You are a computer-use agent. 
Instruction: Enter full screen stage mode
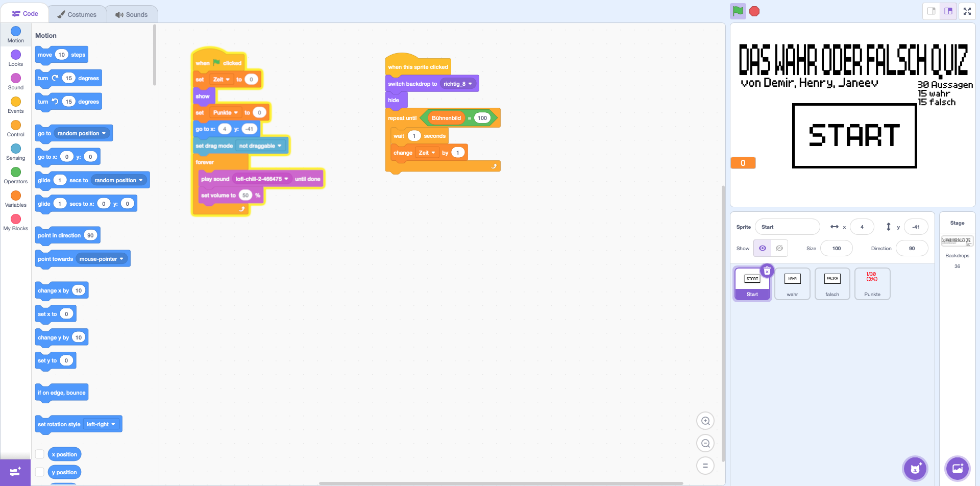pyautogui.click(x=967, y=11)
